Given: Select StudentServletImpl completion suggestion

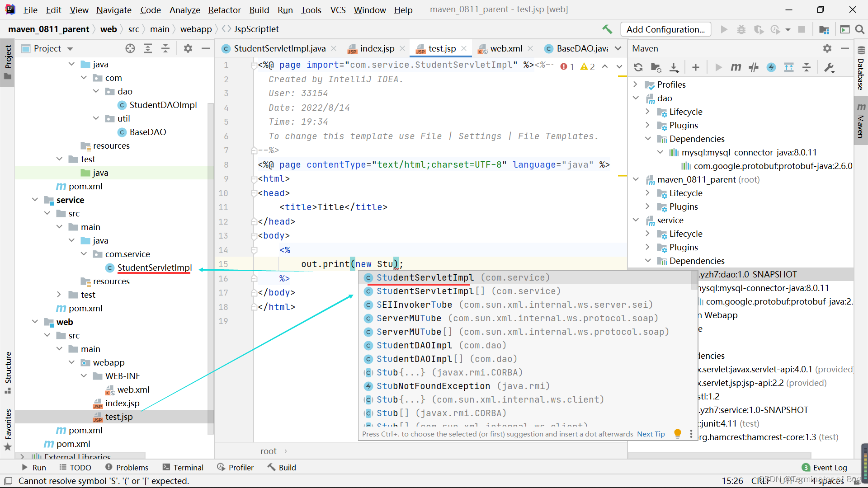Looking at the screenshot, I should (524, 277).
